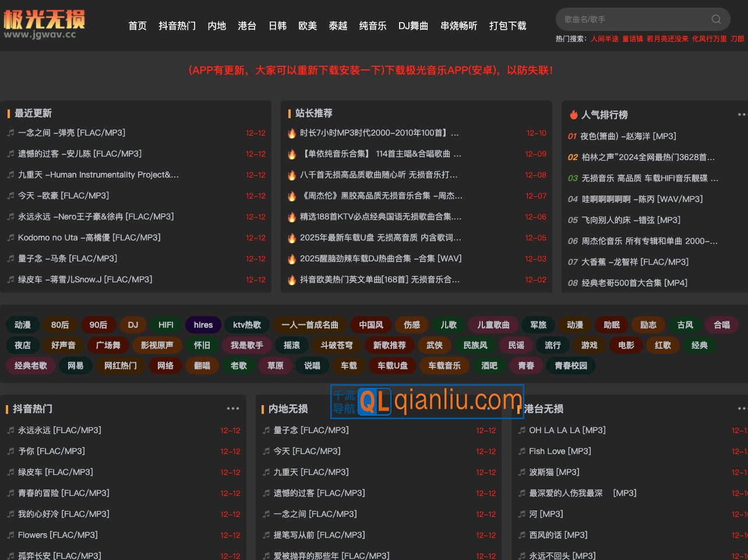Click the QL logo in the qianliu.com watermark
This screenshot has width=748, height=560.
point(376,402)
